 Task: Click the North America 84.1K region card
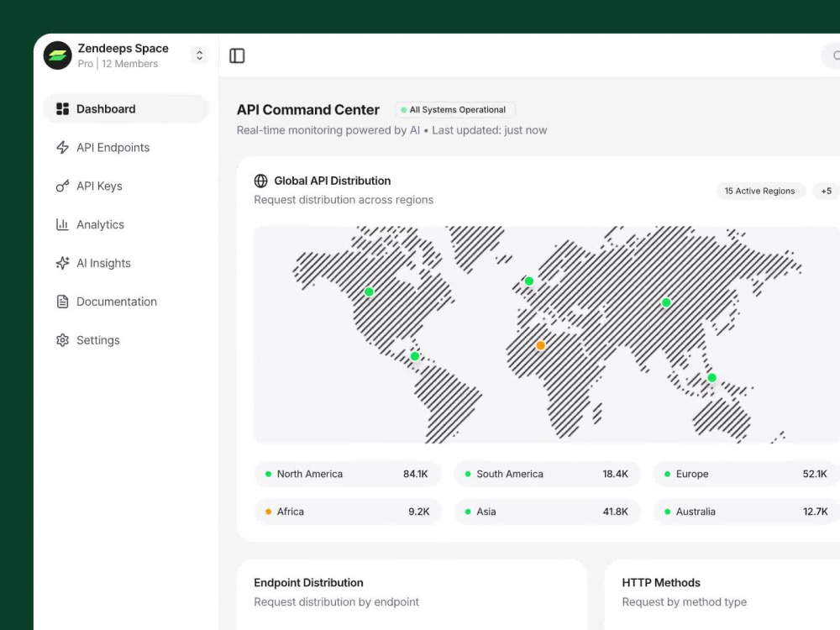coord(348,474)
